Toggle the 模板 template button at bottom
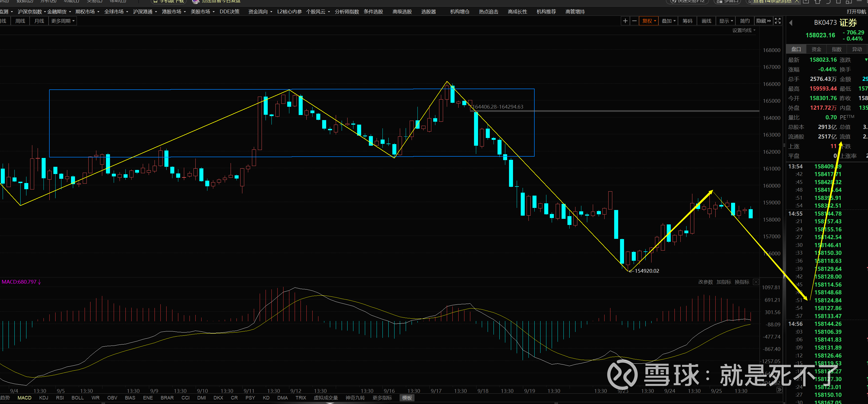 407,398
